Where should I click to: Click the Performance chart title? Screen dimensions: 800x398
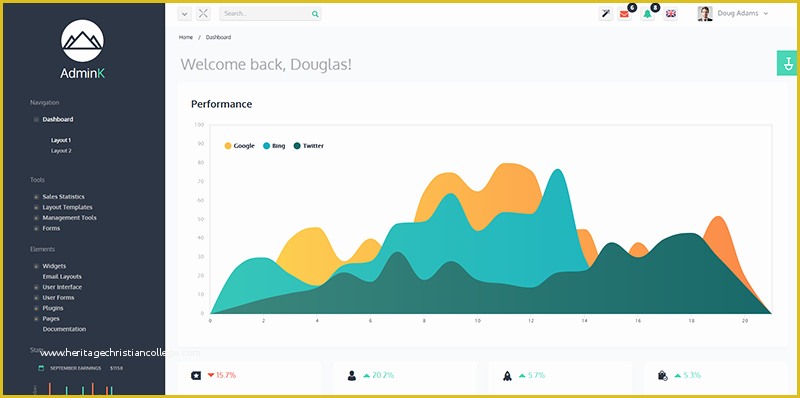[221, 104]
